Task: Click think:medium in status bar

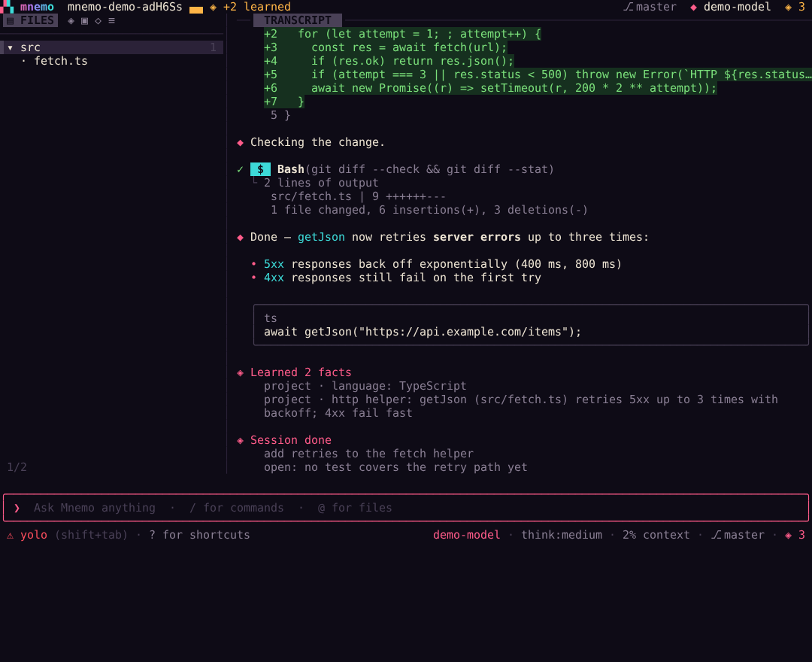Action: [562, 535]
